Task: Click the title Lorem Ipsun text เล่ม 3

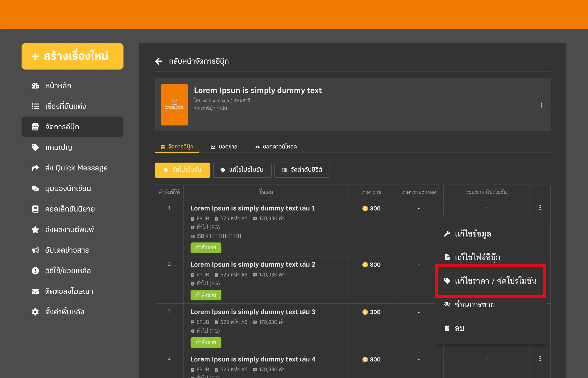Action: (x=253, y=312)
